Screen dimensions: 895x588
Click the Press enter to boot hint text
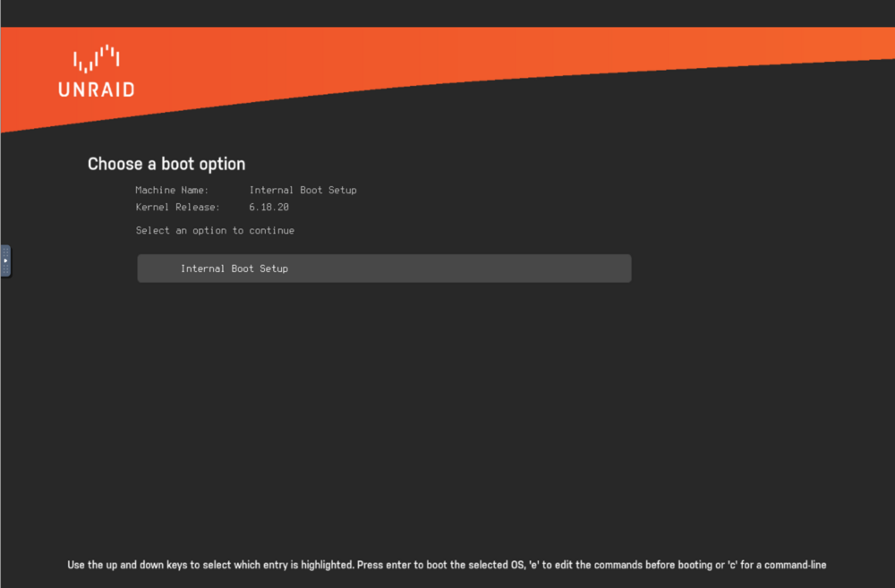[441, 565]
